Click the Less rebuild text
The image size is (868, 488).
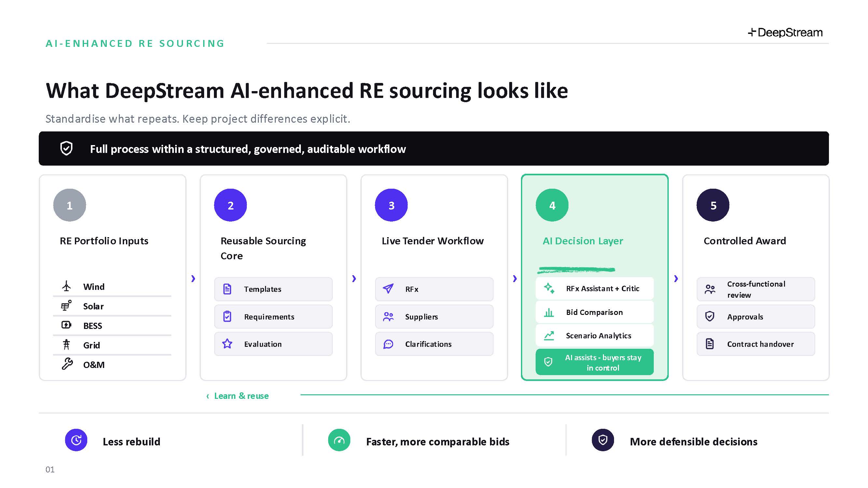coord(132,441)
